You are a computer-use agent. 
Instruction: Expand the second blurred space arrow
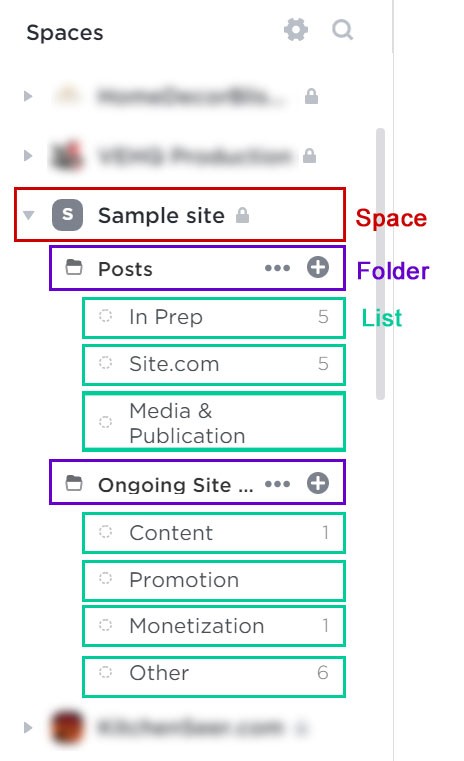28,155
